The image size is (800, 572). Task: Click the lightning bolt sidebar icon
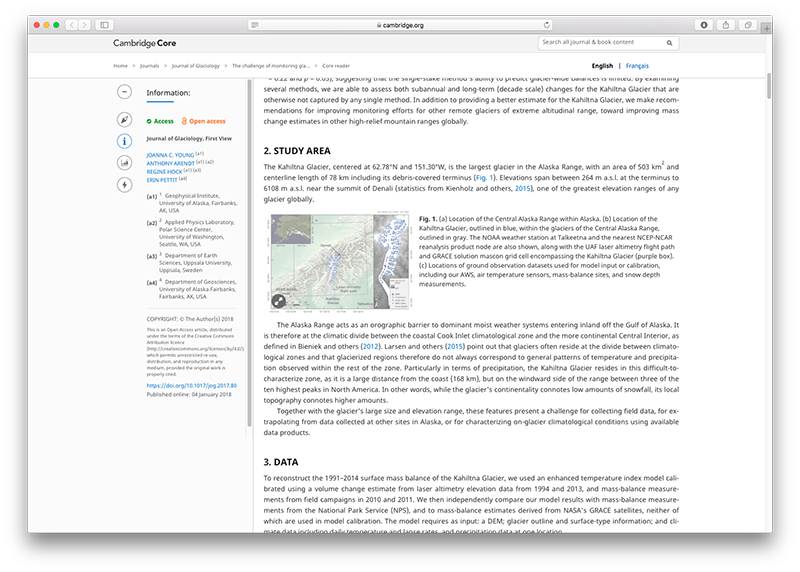point(124,185)
